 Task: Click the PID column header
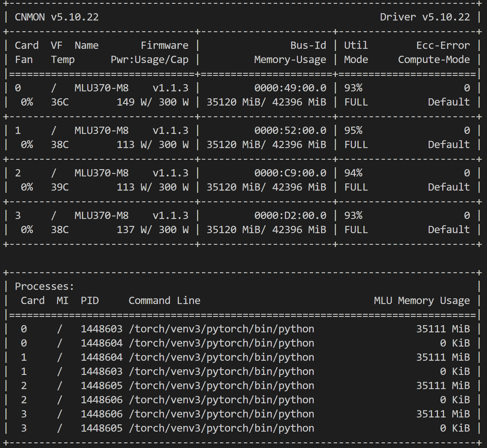(90, 301)
